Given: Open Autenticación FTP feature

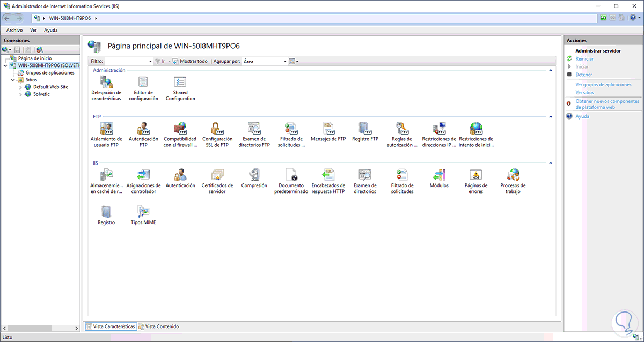Looking at the screenshot, I should [143, 135].
